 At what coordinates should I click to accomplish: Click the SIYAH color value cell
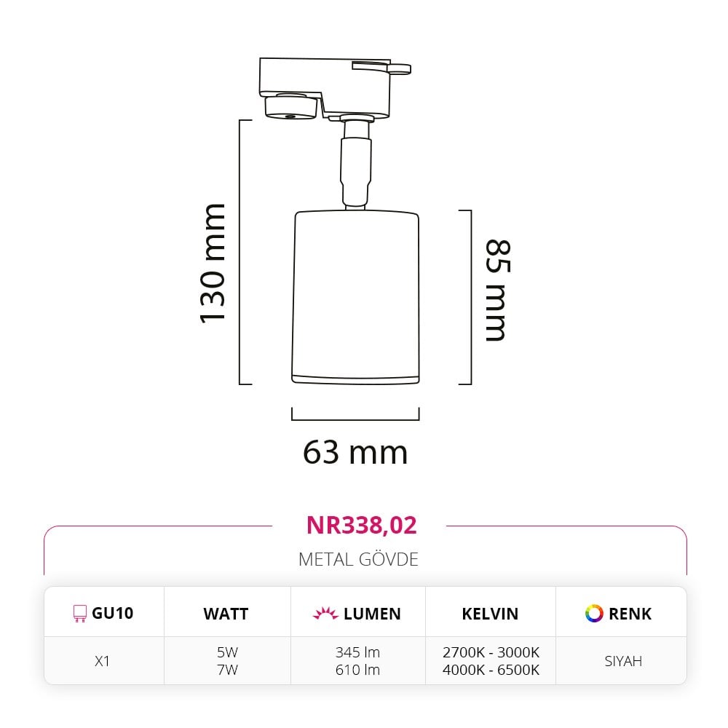[x=623, y=661]
